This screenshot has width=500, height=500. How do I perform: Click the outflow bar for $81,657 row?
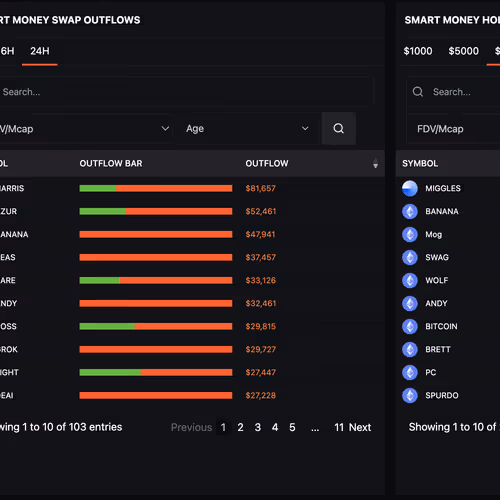[x=156, y=188]
